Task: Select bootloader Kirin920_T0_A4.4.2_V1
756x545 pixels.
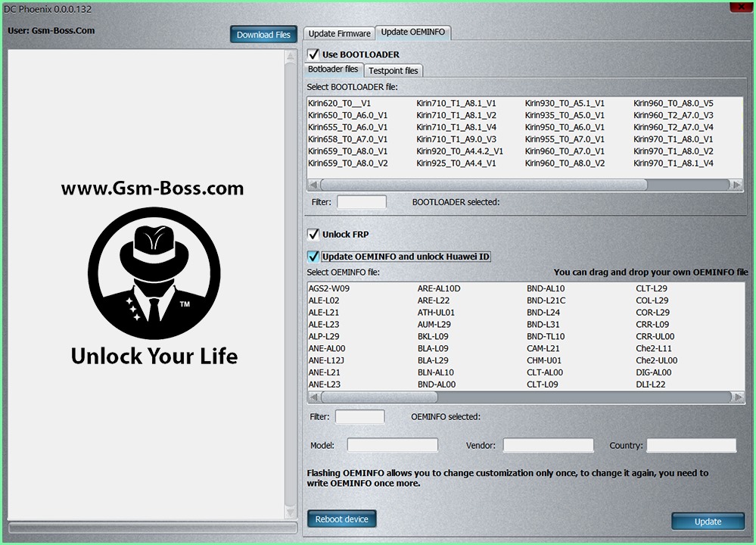Action: pyautogui.click(x=460, y=151)
